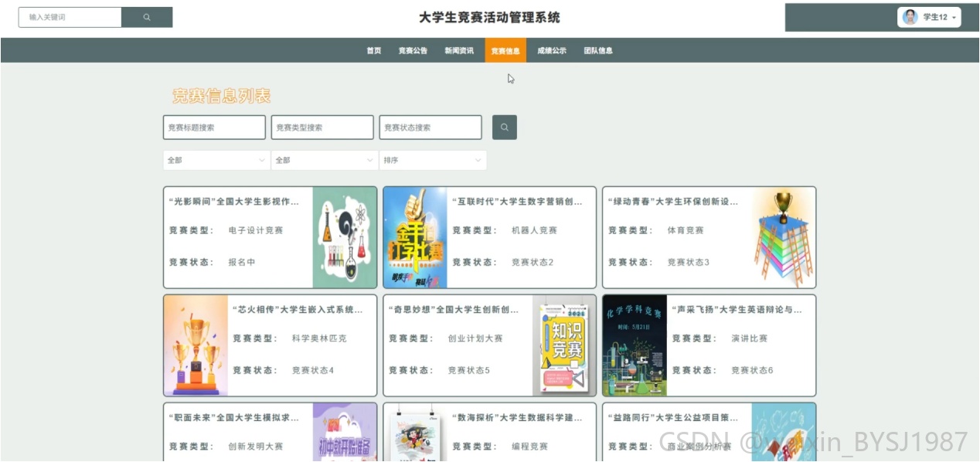Switch to the 竞赛公告 nav tab

413,50
